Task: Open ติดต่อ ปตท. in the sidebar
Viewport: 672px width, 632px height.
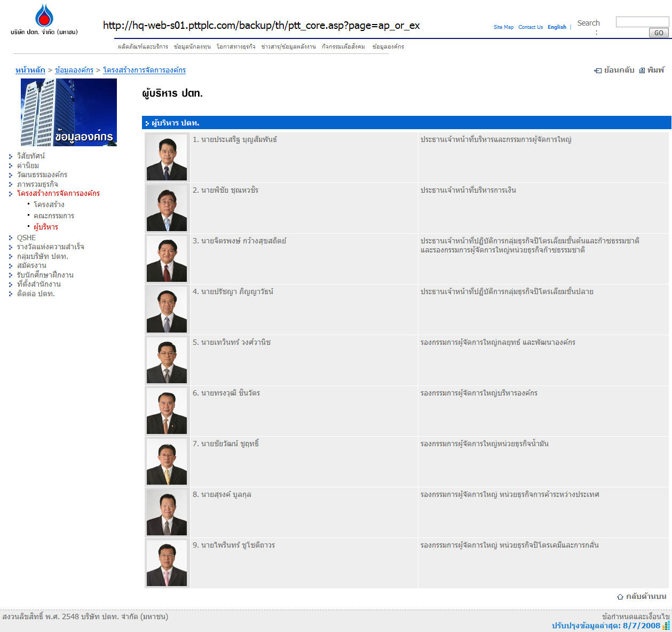Action: [x=36, y=294]
